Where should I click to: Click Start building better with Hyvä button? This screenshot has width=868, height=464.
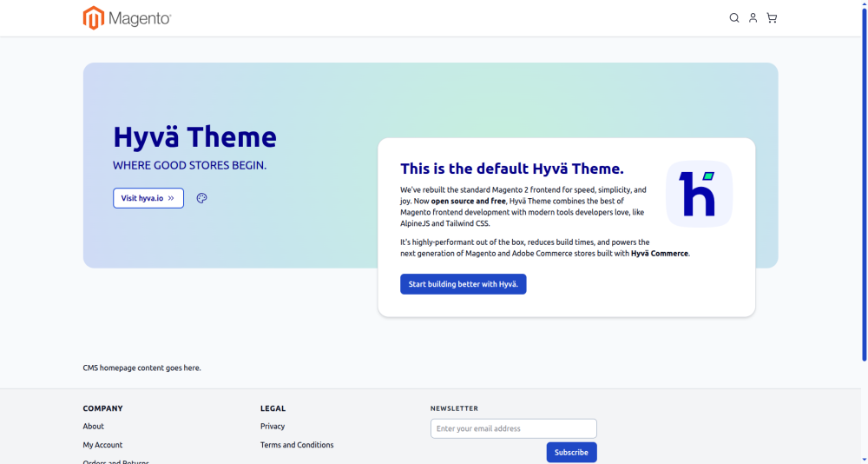tap(463, 284)
